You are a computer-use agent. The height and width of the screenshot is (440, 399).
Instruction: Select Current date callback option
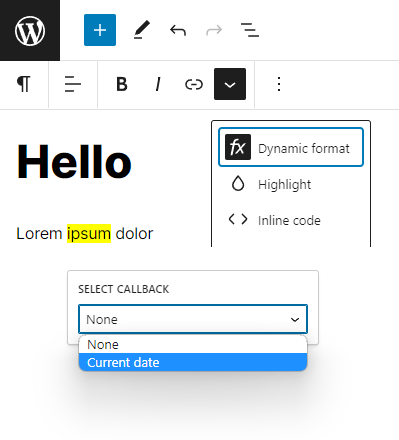pos(193,362)
